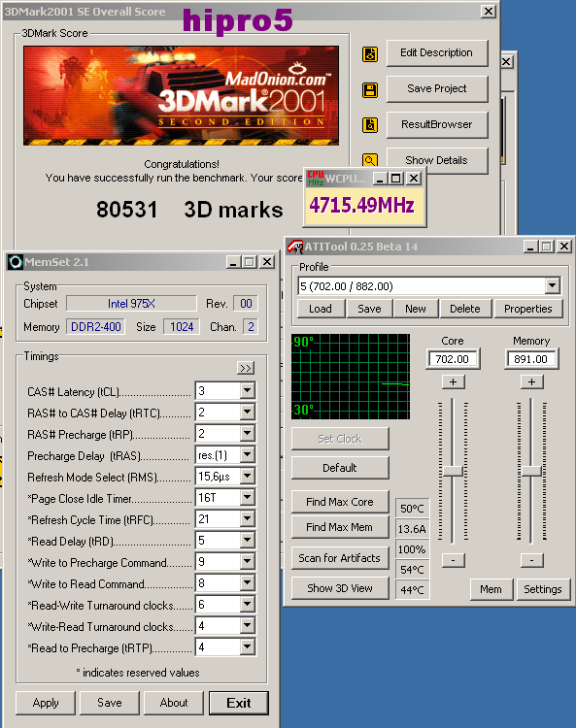Increase Memory clock with plus button
576x728 pixels.
click(531, 382)
